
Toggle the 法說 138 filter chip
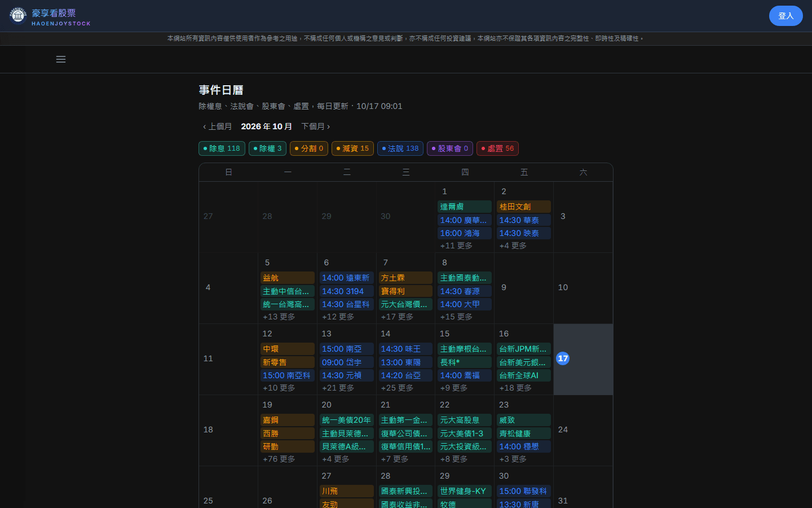click(400, 148)
